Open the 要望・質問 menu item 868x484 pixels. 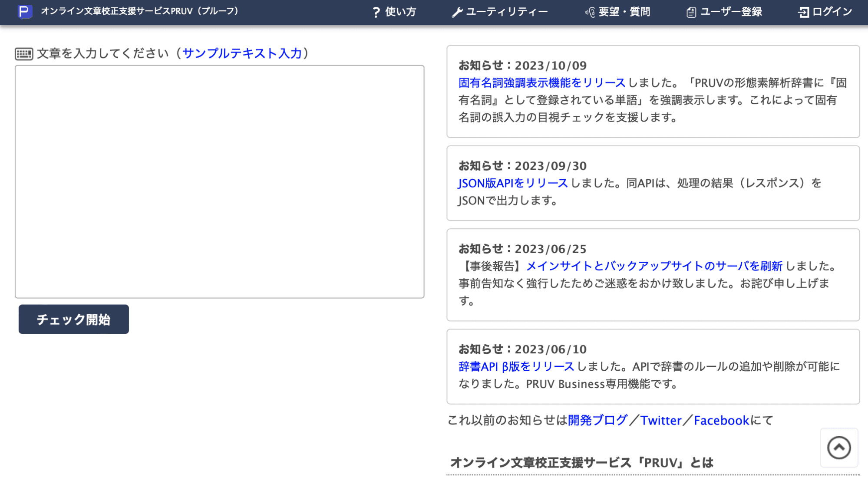[617, 12]
